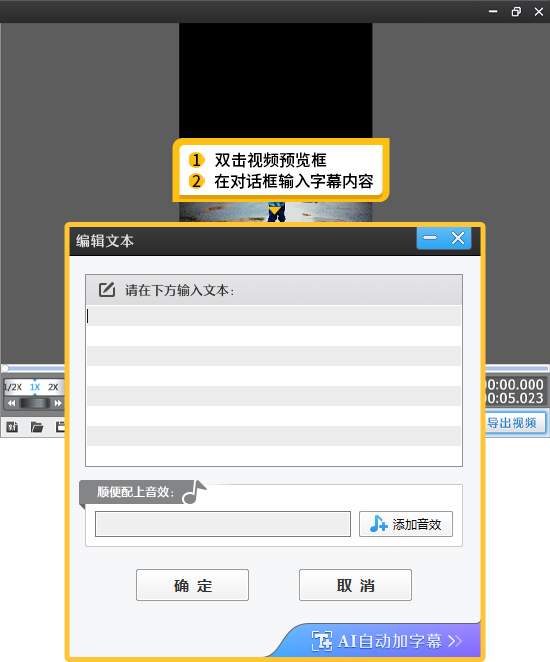Click the 添加音效 add sound effect button
Image resolution: width=550 pixels, height=662 pixels.
click(x=406, y=524)
